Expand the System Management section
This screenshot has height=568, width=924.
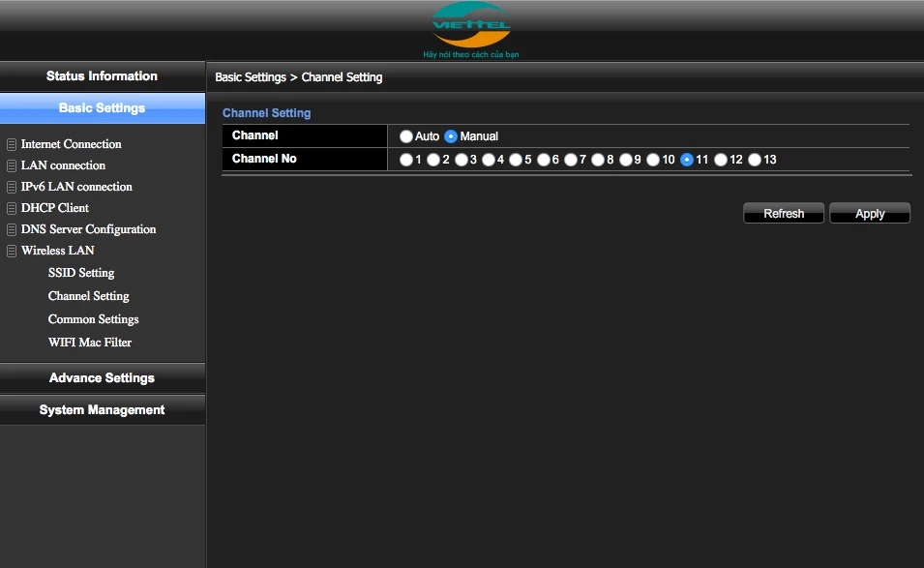102,410
